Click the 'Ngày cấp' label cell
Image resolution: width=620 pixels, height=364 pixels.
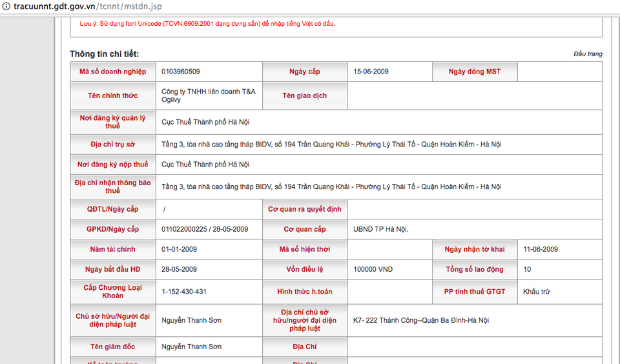pos(304,72)
